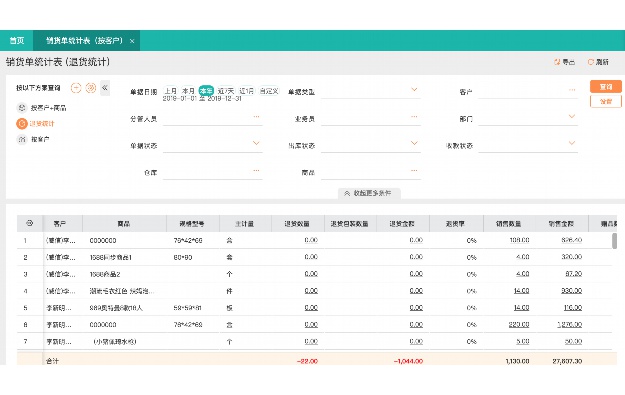
Task: Click the refresh icon at top right
Action: coord(591,62)
